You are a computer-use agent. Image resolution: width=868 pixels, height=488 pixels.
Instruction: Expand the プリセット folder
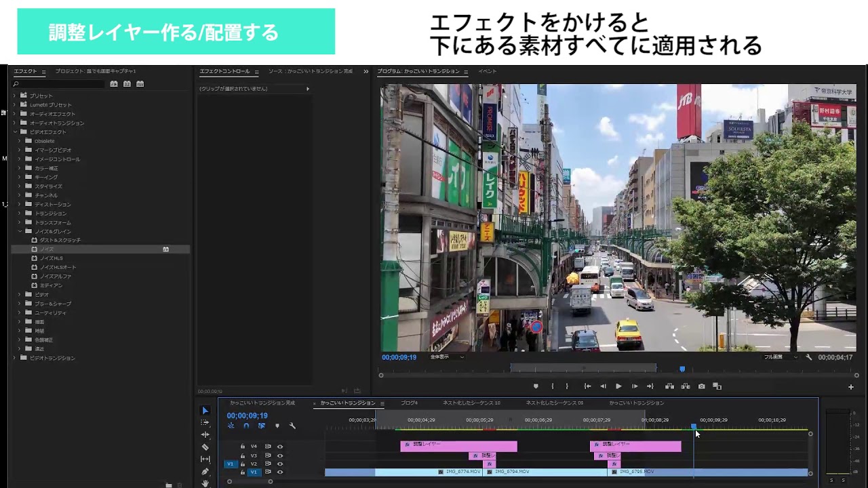[x=14, y=96]
